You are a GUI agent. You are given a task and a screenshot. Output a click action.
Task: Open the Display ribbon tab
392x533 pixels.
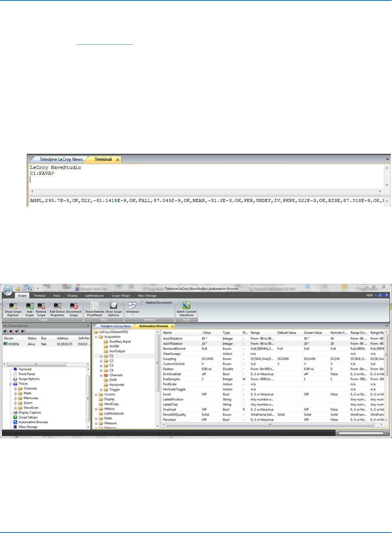coord(73,296)
